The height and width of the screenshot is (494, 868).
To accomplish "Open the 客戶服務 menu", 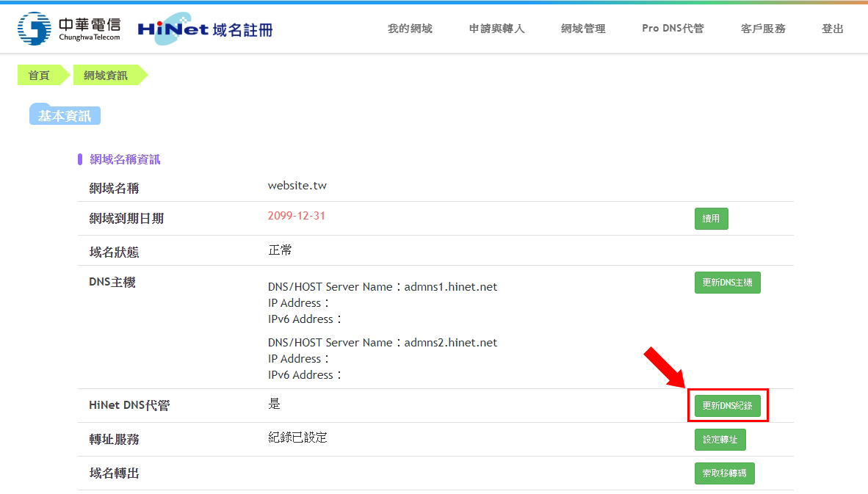I will [x=763, y=29].
